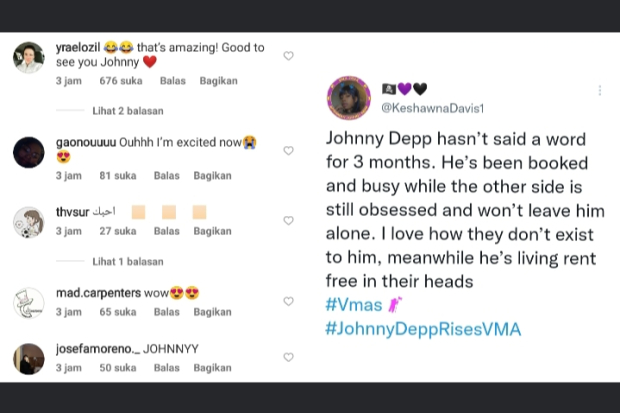Open gaonouuuu's profile avatar
Viewport: 620px width, 413px height.
coord(28,152)
